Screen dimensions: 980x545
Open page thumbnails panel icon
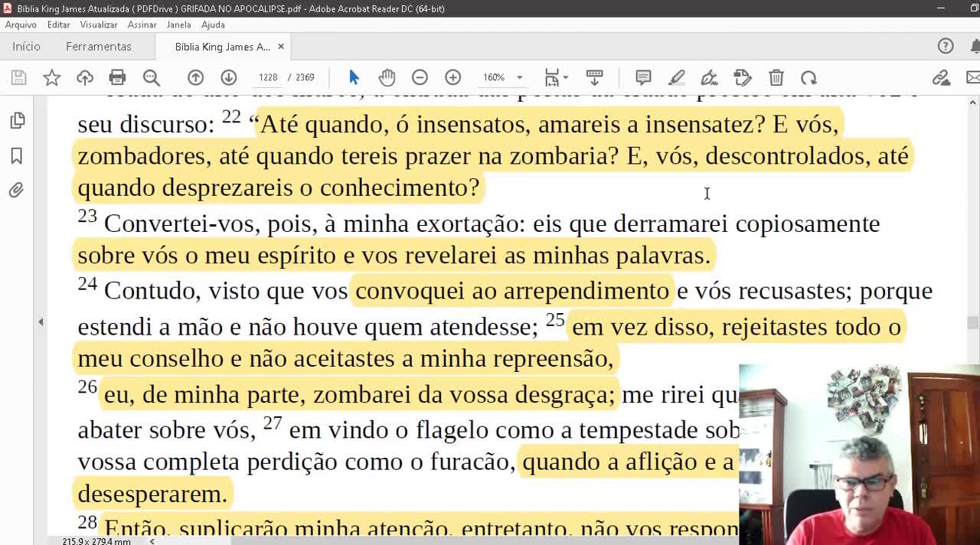pos(16,120)
